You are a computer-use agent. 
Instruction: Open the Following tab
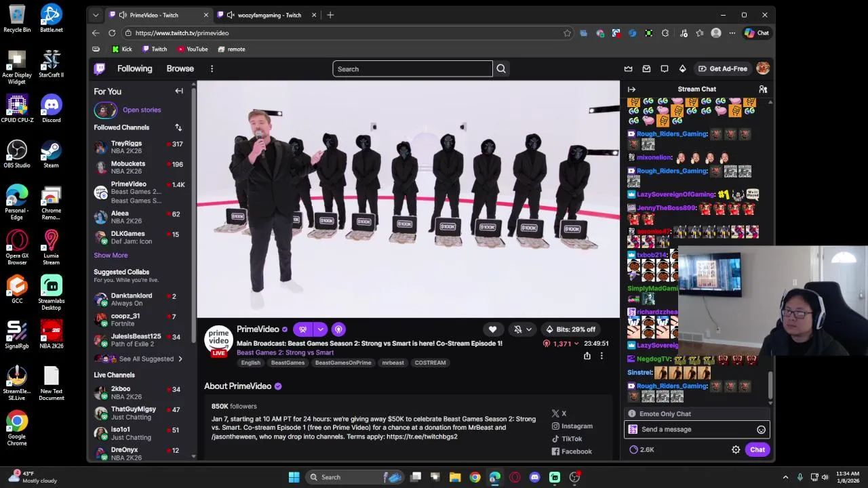pyautogui.click(x=134, y=68)
